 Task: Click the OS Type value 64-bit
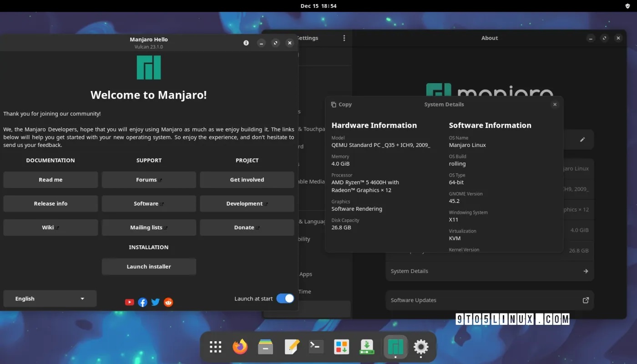coord(457,182)
